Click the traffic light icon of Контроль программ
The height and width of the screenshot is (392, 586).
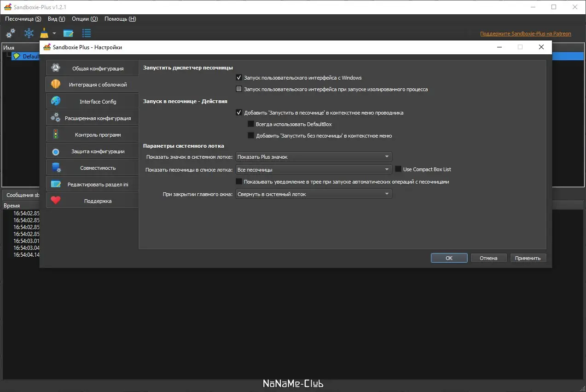56,134
